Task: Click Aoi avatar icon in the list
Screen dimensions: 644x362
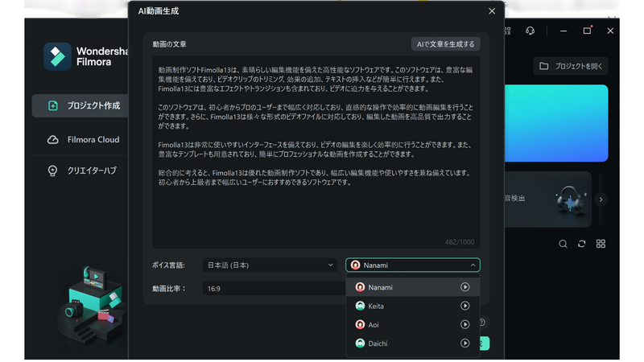Action: coord(360,325)
